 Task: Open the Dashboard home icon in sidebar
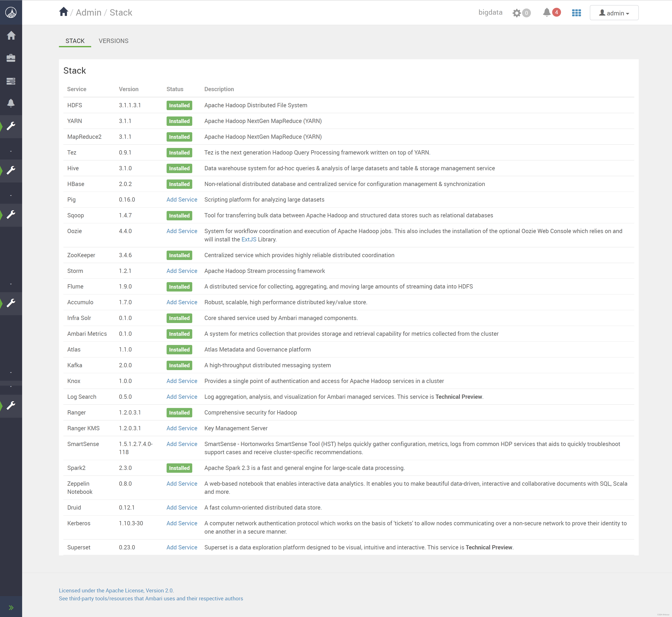click(11, 35)
